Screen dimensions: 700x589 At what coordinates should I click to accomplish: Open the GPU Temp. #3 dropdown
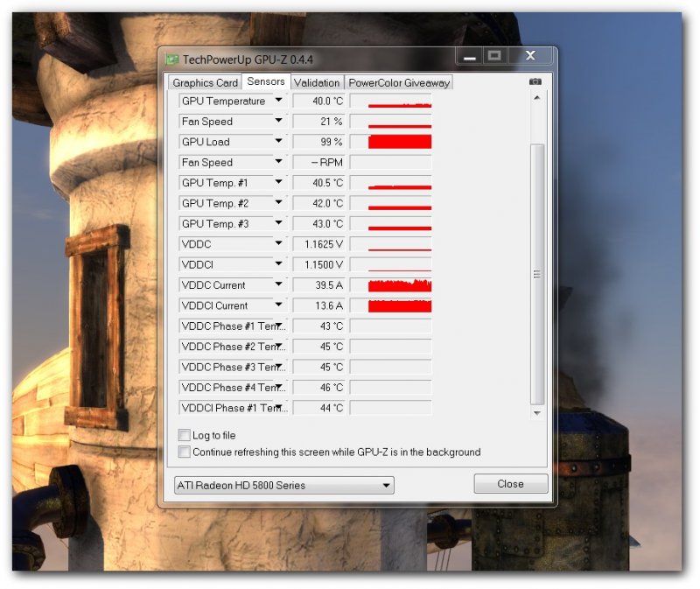(278, 223)
